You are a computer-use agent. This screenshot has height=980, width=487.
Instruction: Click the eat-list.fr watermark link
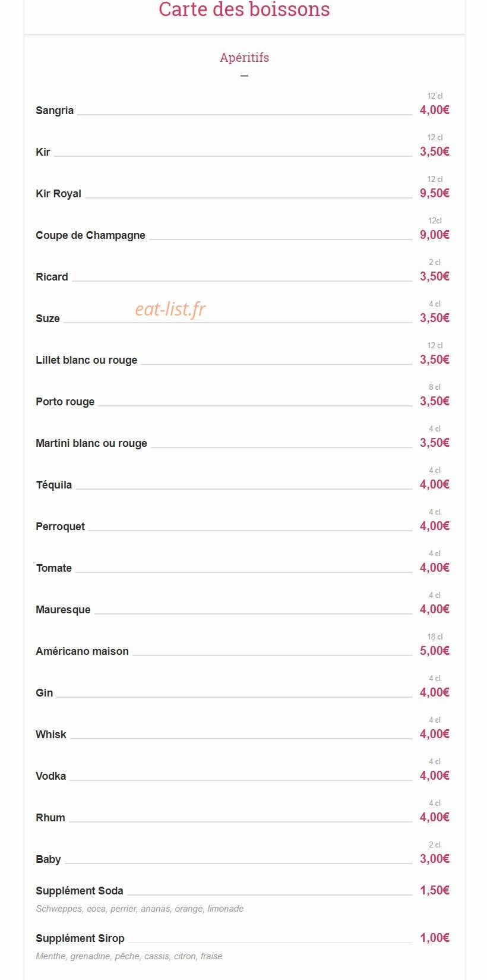[170, 309]
